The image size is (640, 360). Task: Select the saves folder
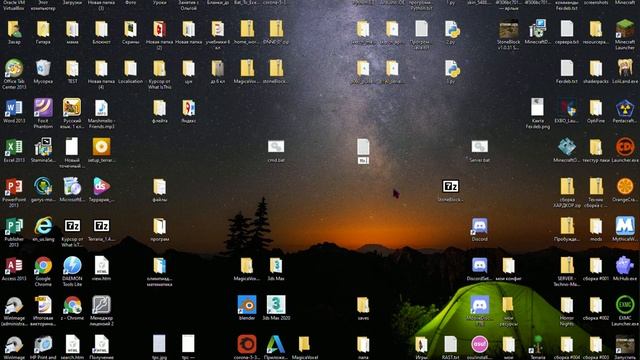363,305
